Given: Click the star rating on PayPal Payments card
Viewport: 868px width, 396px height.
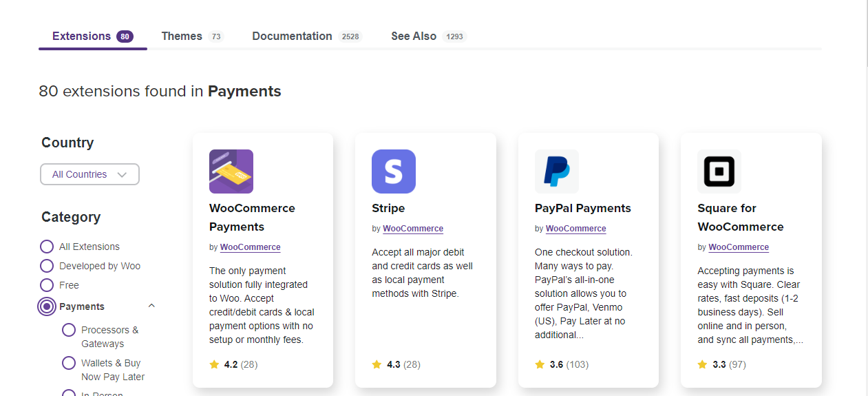Looking at the screenshot, I should 540,364.
